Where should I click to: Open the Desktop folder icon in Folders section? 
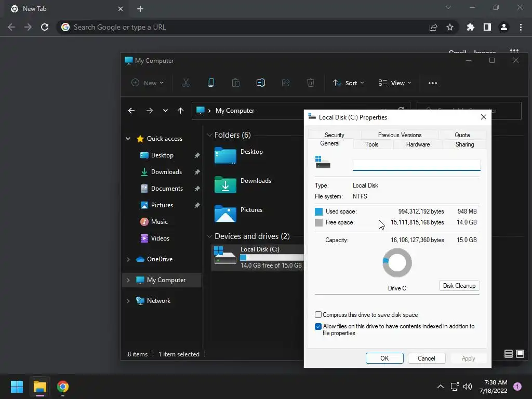coord(225,156)
